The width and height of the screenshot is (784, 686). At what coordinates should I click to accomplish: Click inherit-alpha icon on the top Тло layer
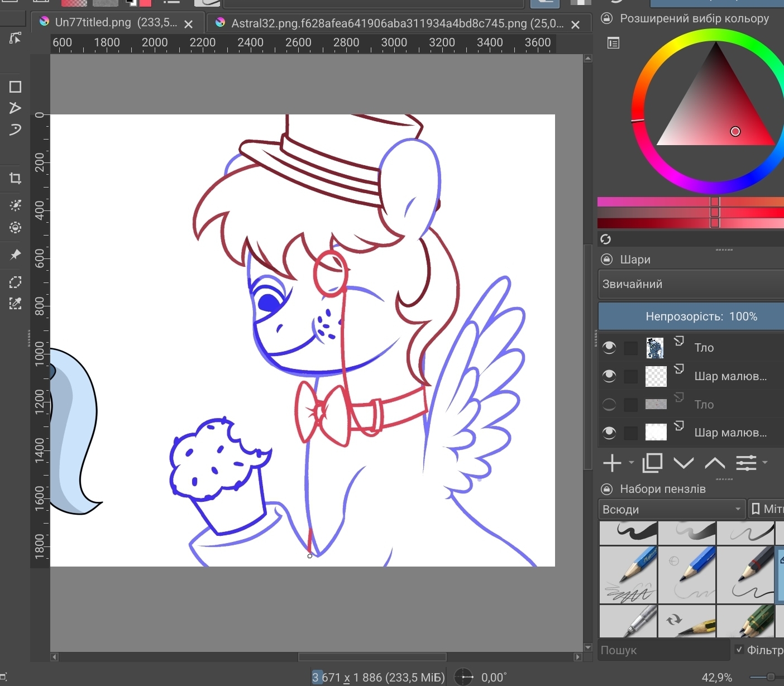[679, 340]
